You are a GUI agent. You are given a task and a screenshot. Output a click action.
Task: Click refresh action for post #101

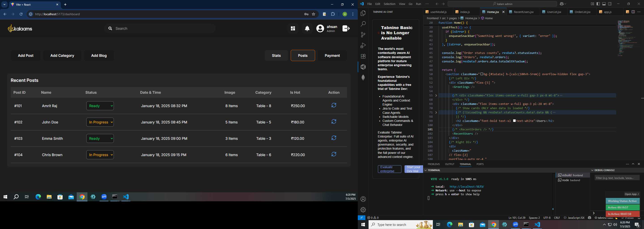pos(334,106)
